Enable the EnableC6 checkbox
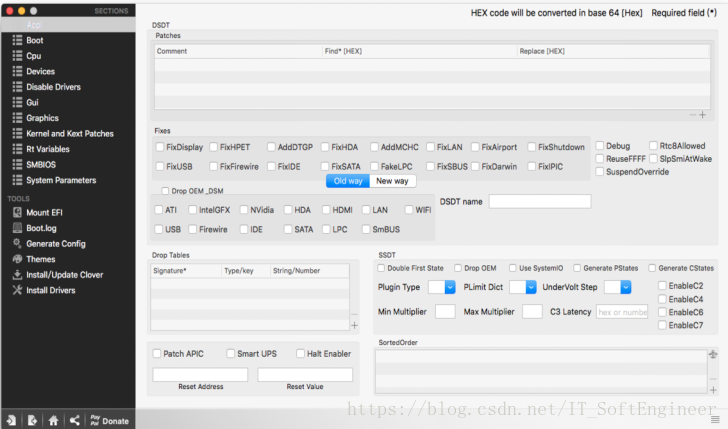The width and height of the screenshot is (728, 429). tap(663, 312)
